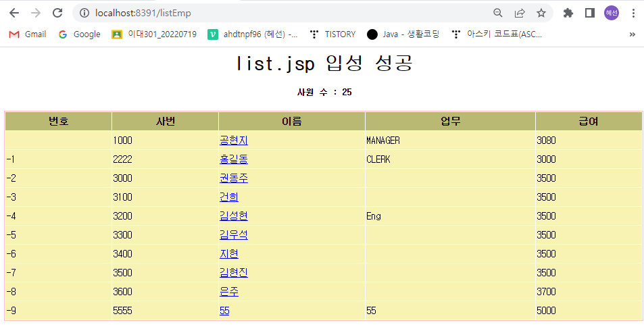Share this page using the share icon
Image resolution: width=644 pixels, height=331 pixels.
point(520,13)
